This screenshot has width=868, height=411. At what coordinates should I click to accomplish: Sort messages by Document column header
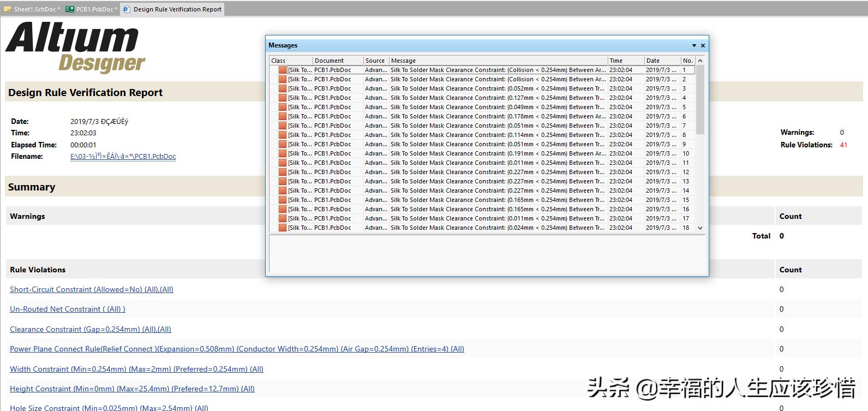338,61
